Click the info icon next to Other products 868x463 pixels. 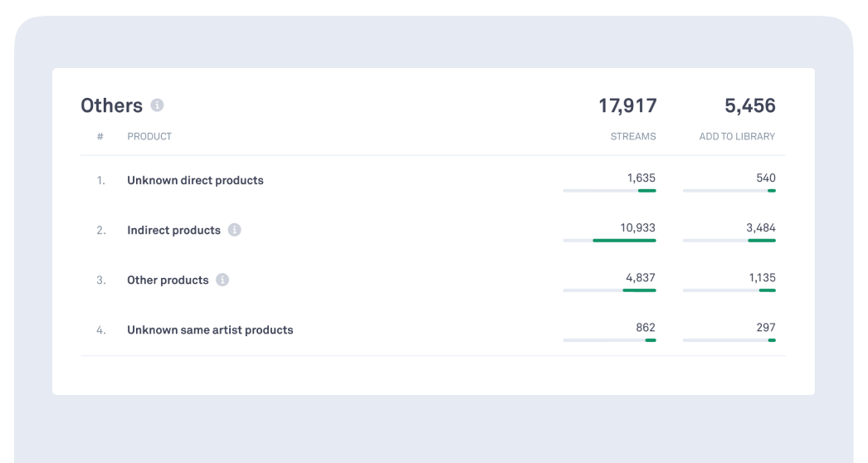tap(222, 280)
